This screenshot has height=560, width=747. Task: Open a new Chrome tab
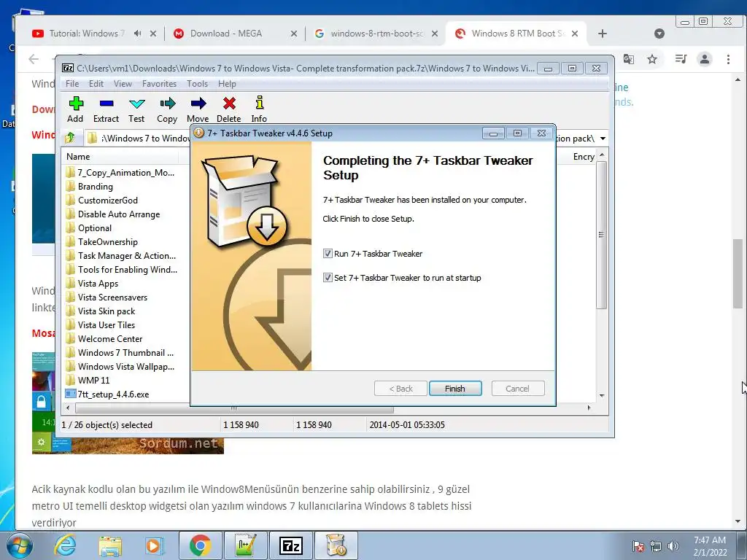[602, 34]
